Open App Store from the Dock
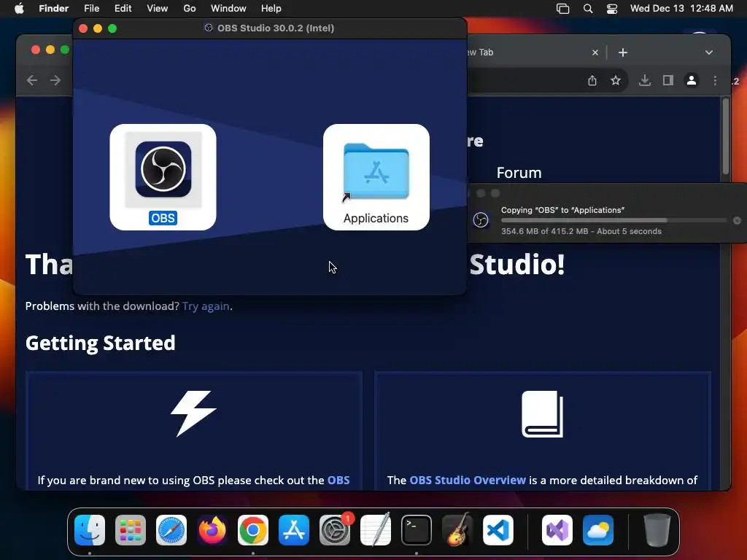Screen dimensions: 747x560 pos(293,530)
